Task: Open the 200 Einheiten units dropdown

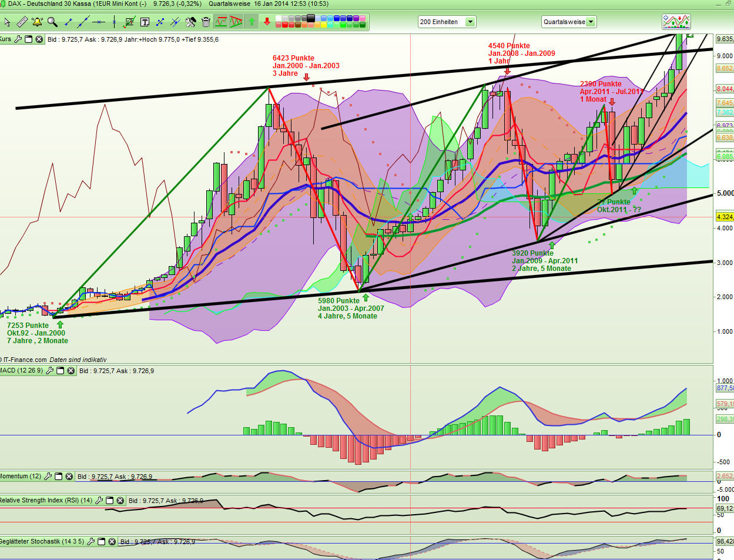Action: (470, 22)
